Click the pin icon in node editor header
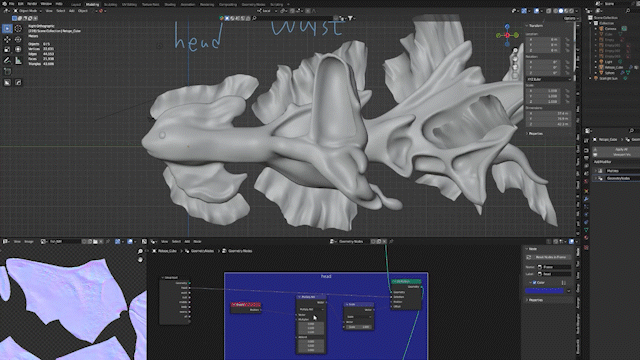The image size is (640, 360). [x=391, y=241]
